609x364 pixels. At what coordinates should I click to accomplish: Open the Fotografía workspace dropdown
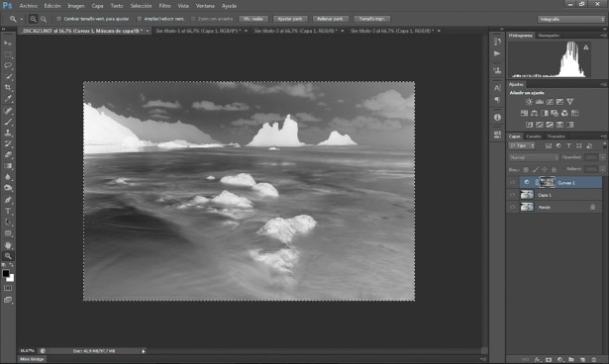pos(571,19)
